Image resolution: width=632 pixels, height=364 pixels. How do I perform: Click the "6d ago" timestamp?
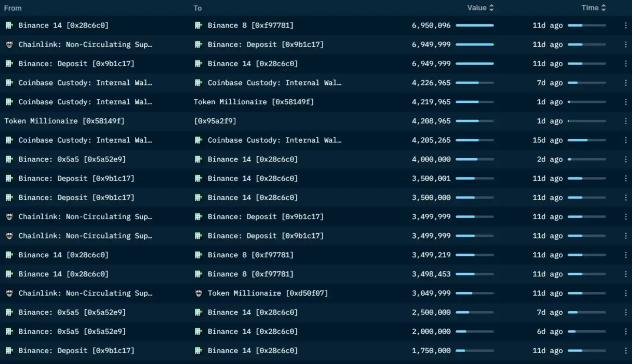click(550, 332)
